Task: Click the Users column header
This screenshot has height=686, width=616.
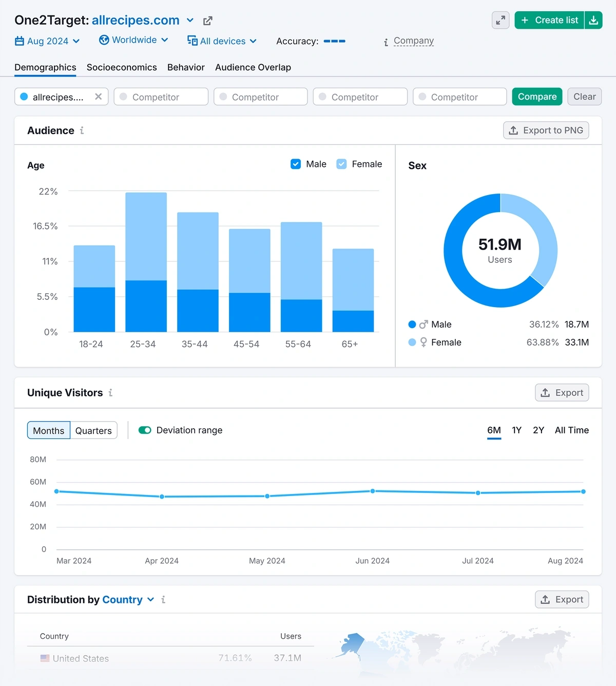Action: click(291, 636)
